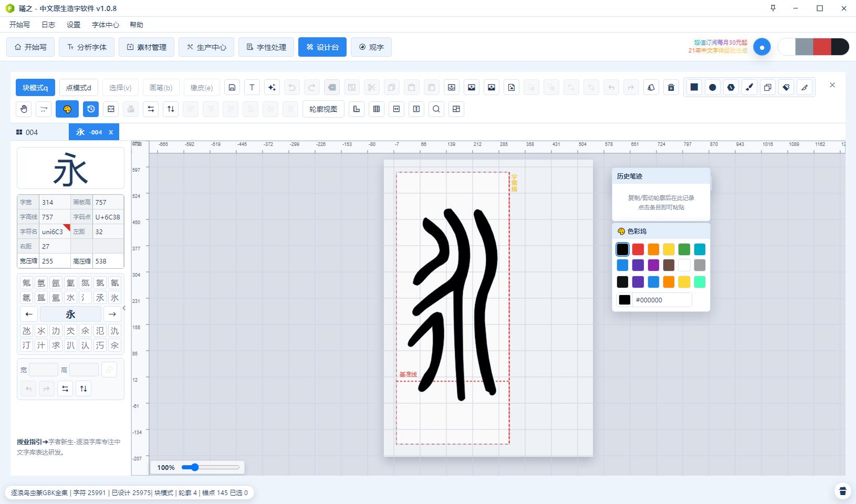856x504 pixels.
Task: Open 生产中心 section
Action: [206, 47]
